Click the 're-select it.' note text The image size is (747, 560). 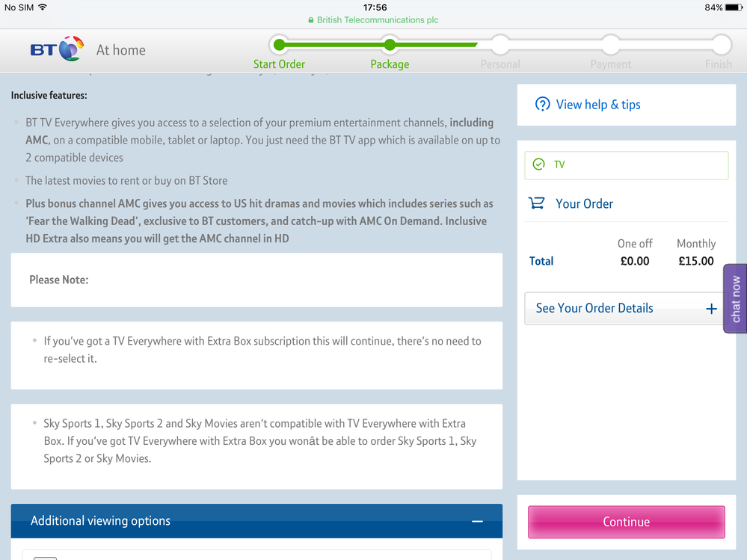point(70,359)
